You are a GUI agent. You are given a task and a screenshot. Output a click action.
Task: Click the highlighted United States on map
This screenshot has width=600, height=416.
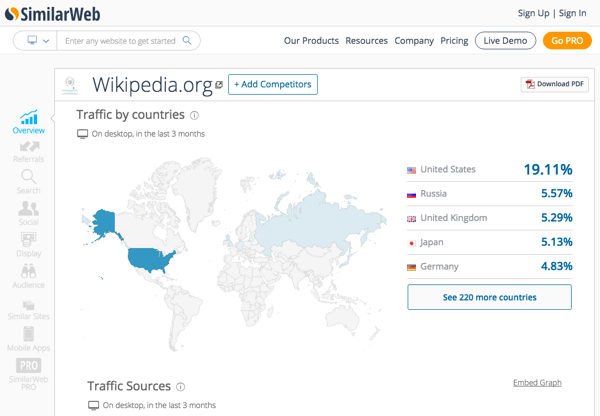tap(148, 259)
